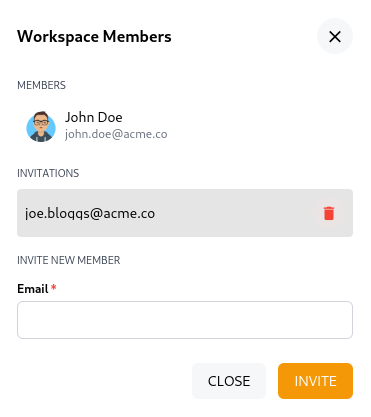
Task: Focus the Email input field
Action: [185, 320]
